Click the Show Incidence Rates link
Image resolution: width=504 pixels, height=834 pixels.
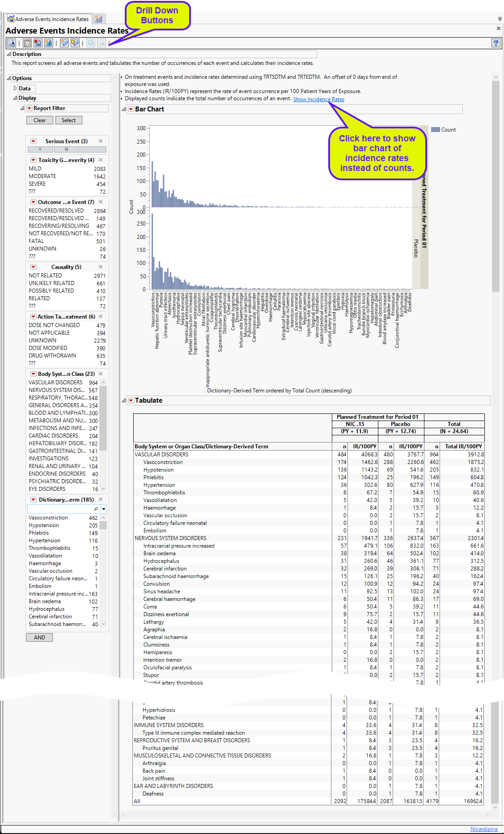coord(318,99)
